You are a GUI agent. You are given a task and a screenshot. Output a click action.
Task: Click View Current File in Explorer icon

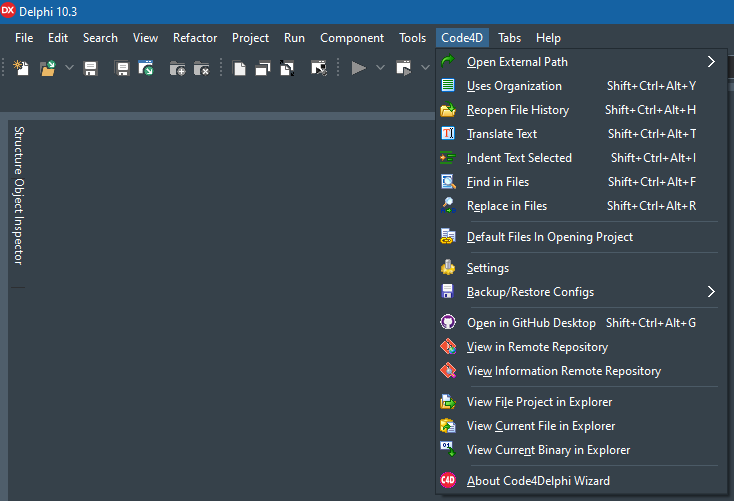[x=448, y=426]
